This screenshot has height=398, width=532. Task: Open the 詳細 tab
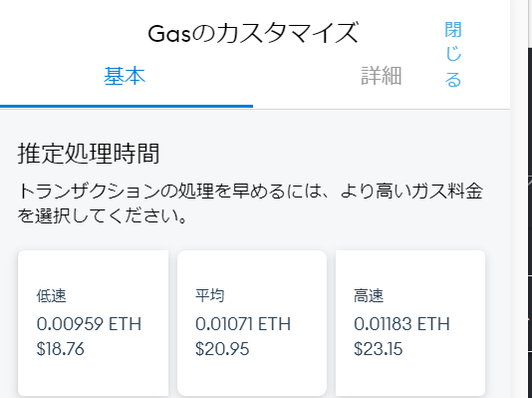[x=382, y=76]
